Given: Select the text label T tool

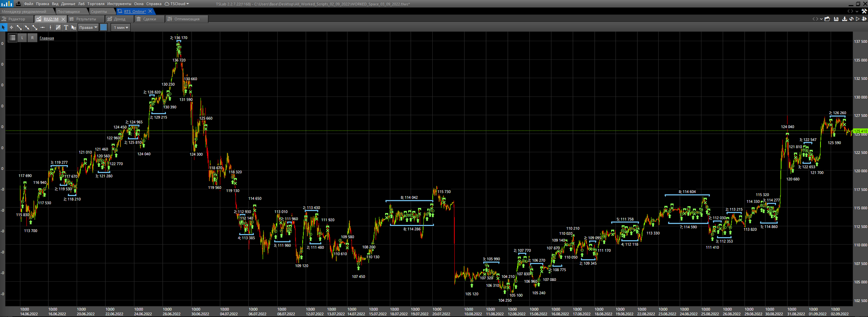Looking at the screenshot, I should [x=66, y=28].
